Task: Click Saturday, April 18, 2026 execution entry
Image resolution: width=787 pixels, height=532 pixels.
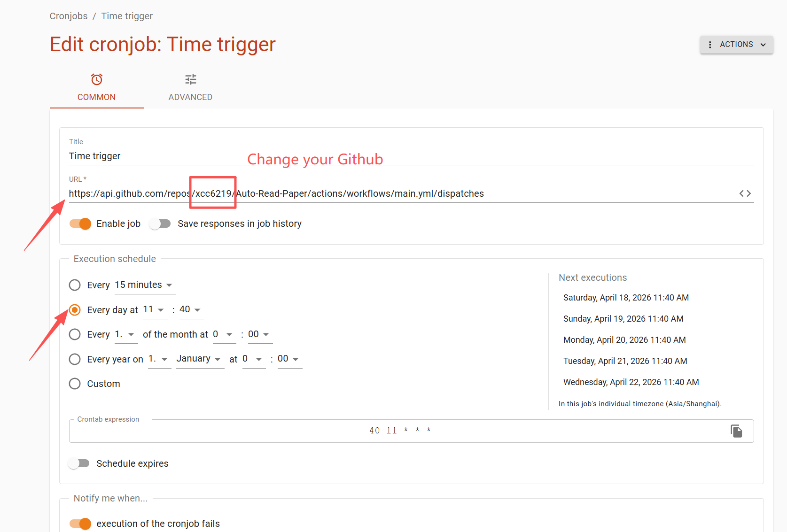Action: point(626,298)
